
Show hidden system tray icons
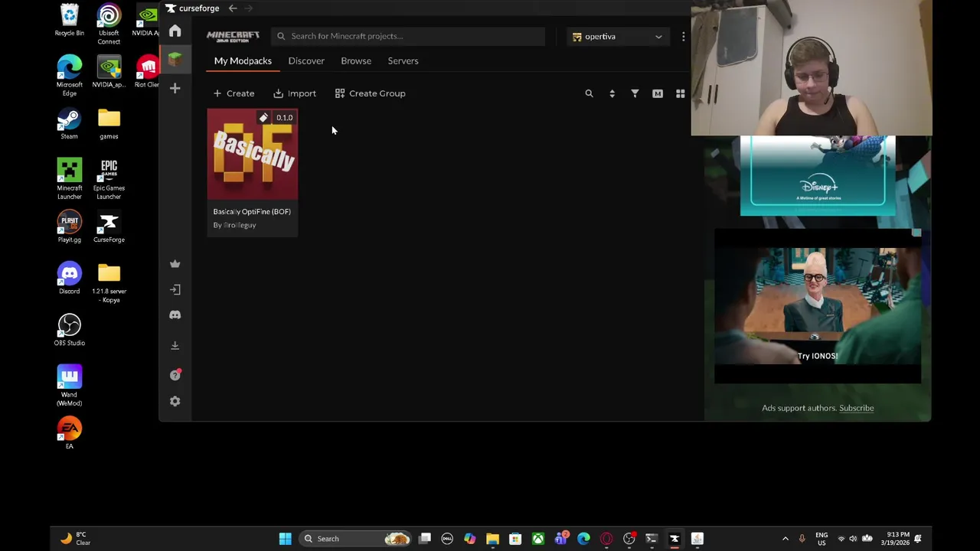[x=785, y=539]
